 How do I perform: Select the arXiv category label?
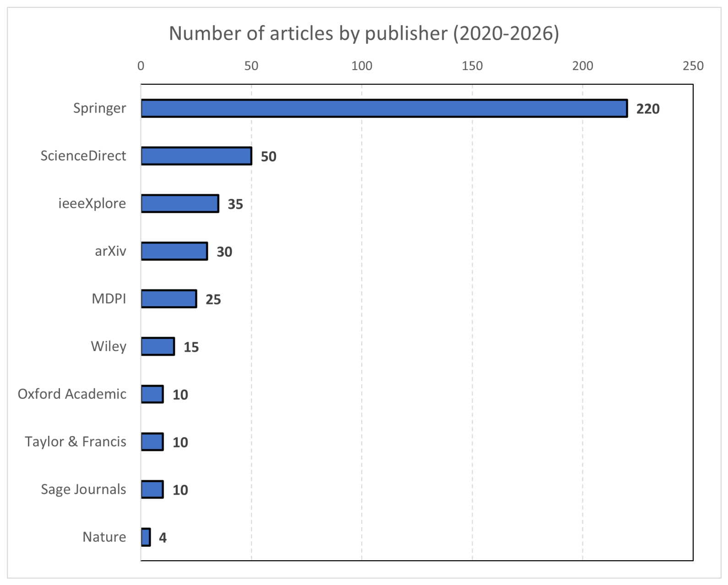point(110,251)
